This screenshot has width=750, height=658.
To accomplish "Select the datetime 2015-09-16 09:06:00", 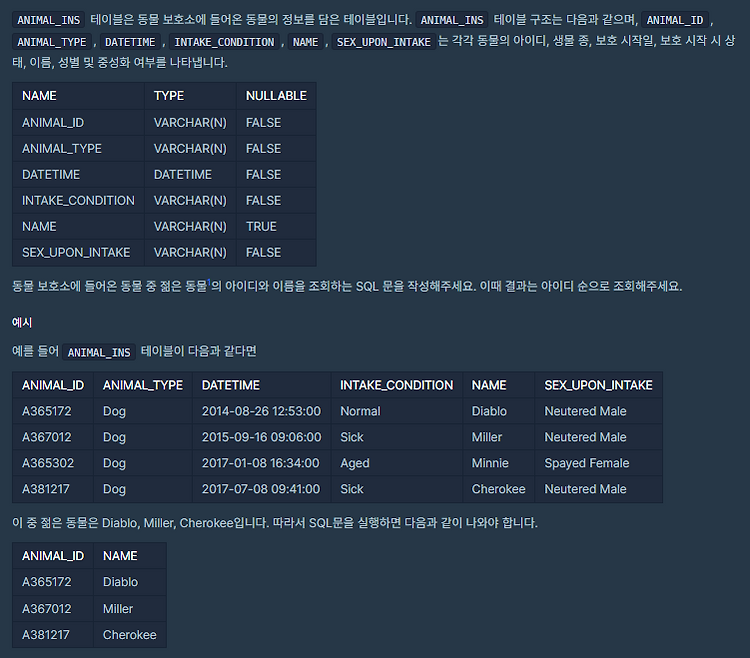I will point(261,437).
